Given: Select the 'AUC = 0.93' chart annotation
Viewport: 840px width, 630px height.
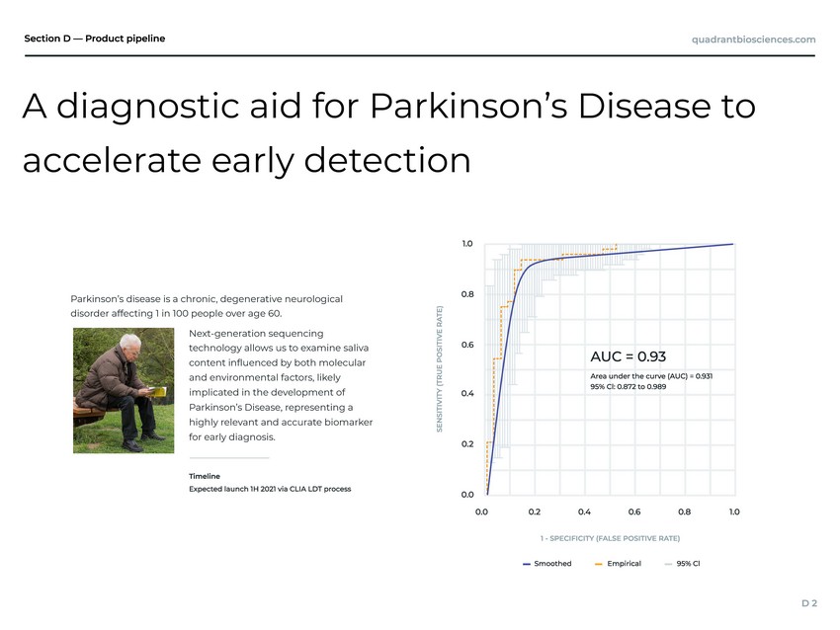Looking at the screenshot, I should pyautogui.click(x=628, y=356).
